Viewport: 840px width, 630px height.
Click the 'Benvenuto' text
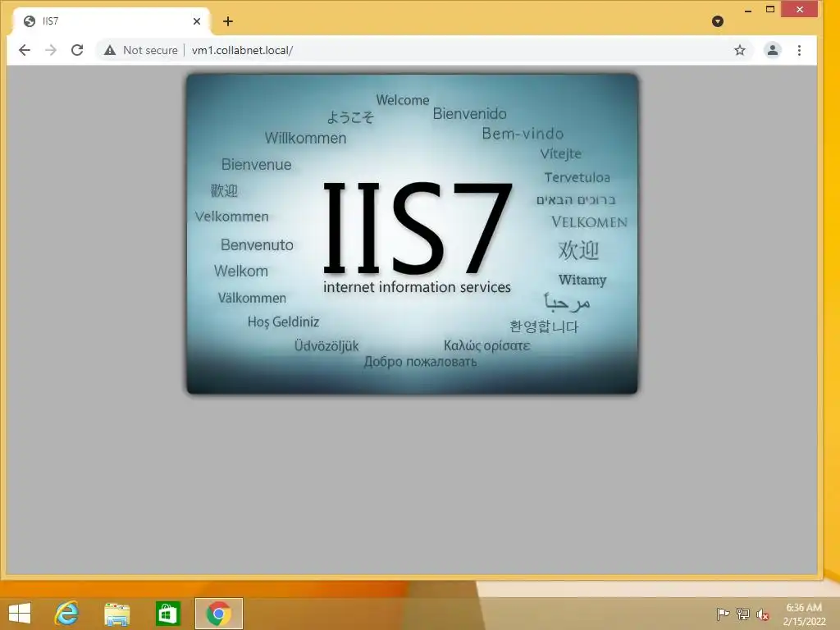tap(257, 244)
